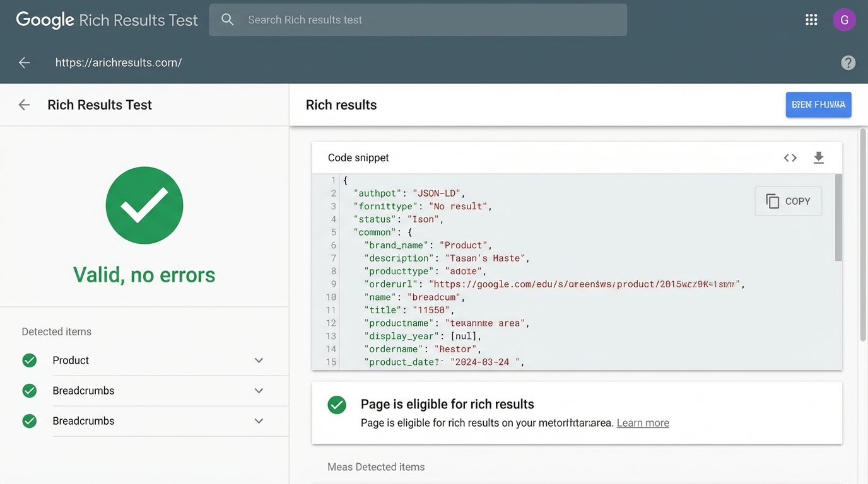Click the Google apps grid icon

click(x=811, y=20)
